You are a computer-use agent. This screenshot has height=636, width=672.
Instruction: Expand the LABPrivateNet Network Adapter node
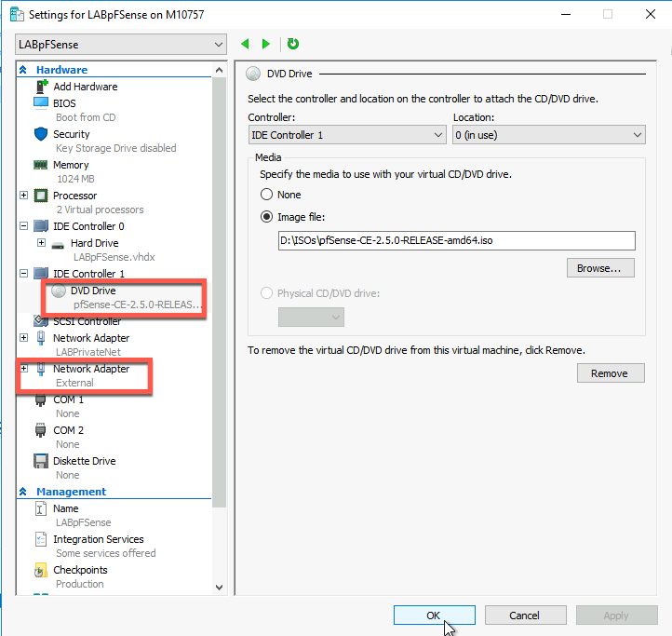(24, 337)
